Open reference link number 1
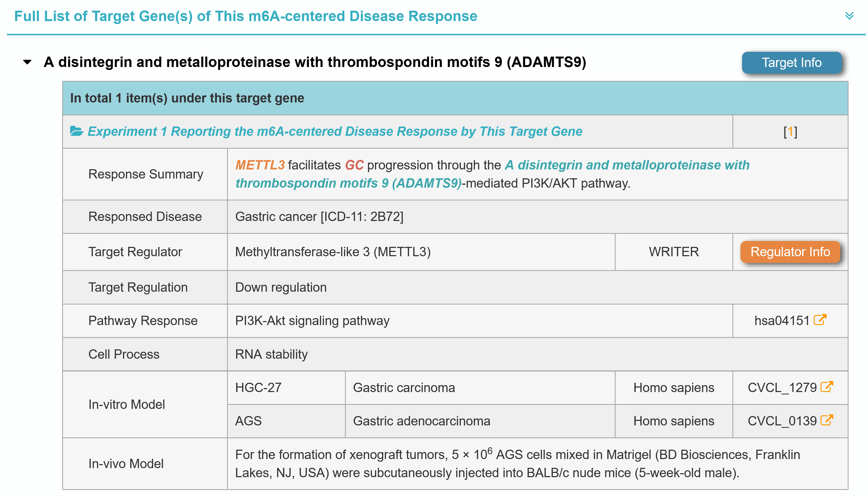868x498 pixels. pyautogui.click(x=790, y=132)
